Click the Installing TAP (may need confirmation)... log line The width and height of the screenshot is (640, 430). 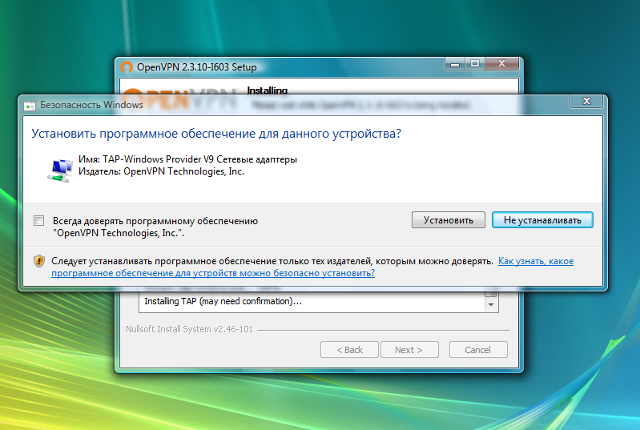[x=223, y=301]
